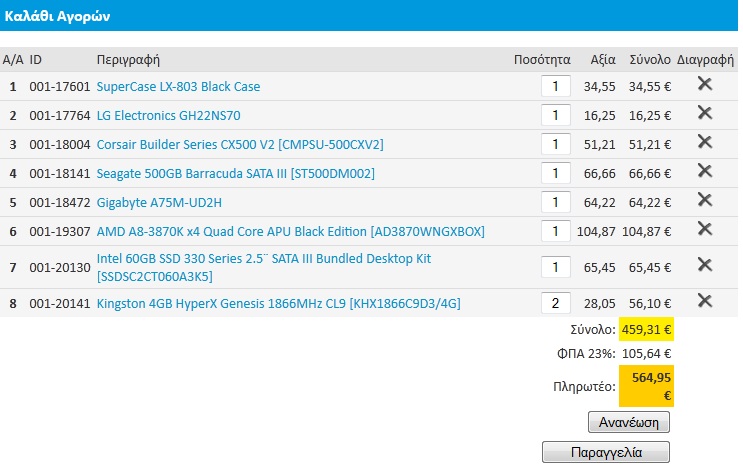The width and height of the screenshot is (743, 475).
Task: Click the Ανανέωση refresh button
Action: [629, 422]
